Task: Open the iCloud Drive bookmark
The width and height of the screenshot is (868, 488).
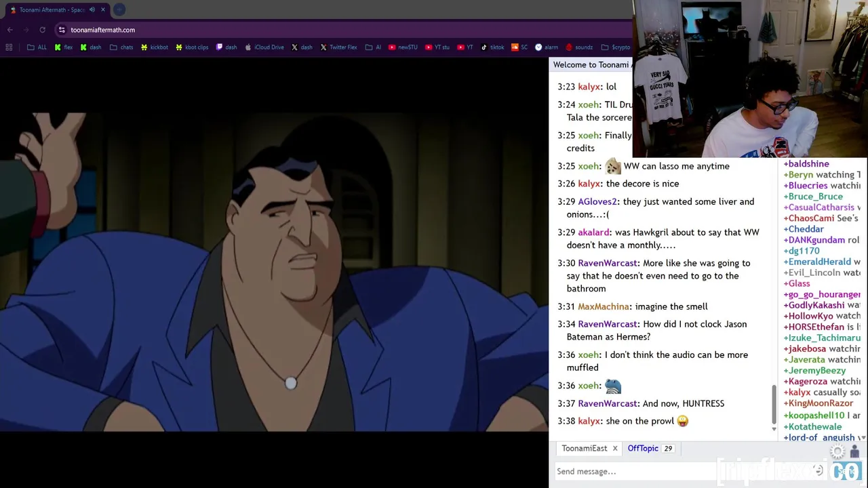Action: (264, 47)
